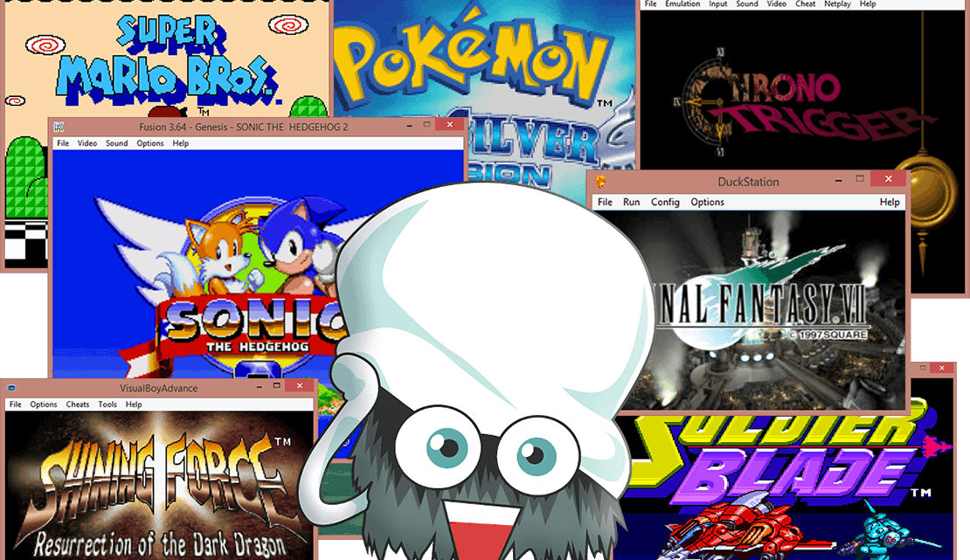970x560 pixels.
Task: Minimize the Fusion 3.64 window
Action: (409, 125)
